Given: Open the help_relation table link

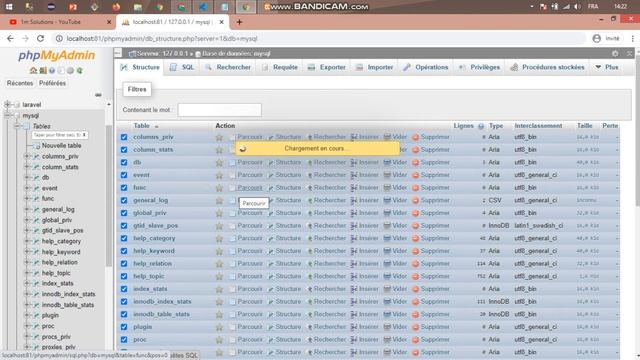Looking at the screenshot, I should pyautogui.click(x=152, y=264).
